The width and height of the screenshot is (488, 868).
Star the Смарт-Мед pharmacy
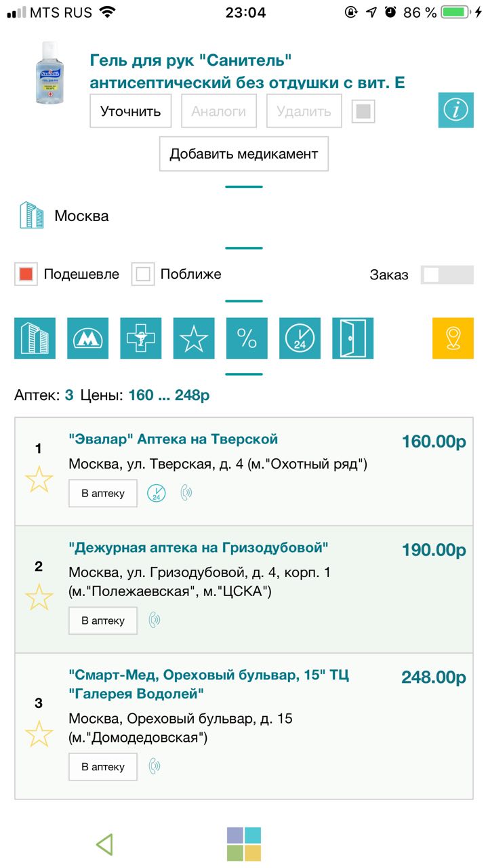39,734
